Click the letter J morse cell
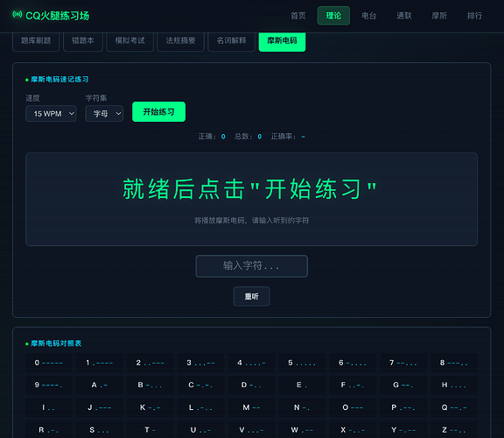The width and height of the screenshot is (504, 438). click(x=100, y=407)
